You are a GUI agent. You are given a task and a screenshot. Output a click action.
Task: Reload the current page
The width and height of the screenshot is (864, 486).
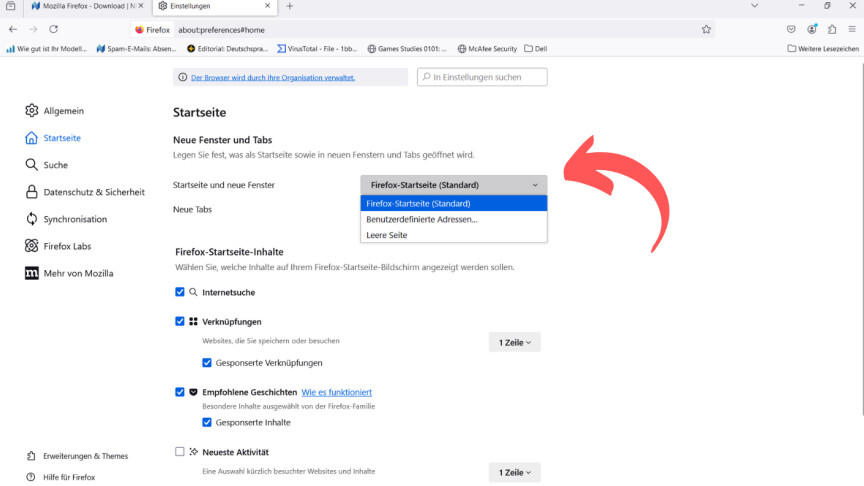(x=53, y=29)
